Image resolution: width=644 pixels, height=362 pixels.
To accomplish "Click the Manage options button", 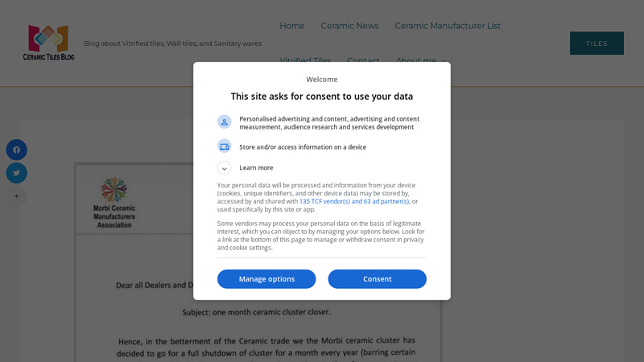I will (x=266, y=279).
